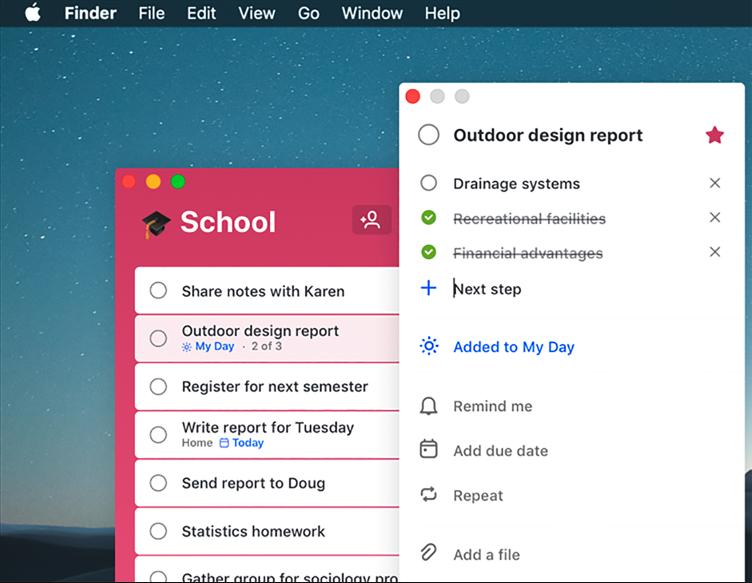Click the bell reminder icon
Image resolution: width=752 pixels, height=583 pixels.
click(428, 406)
